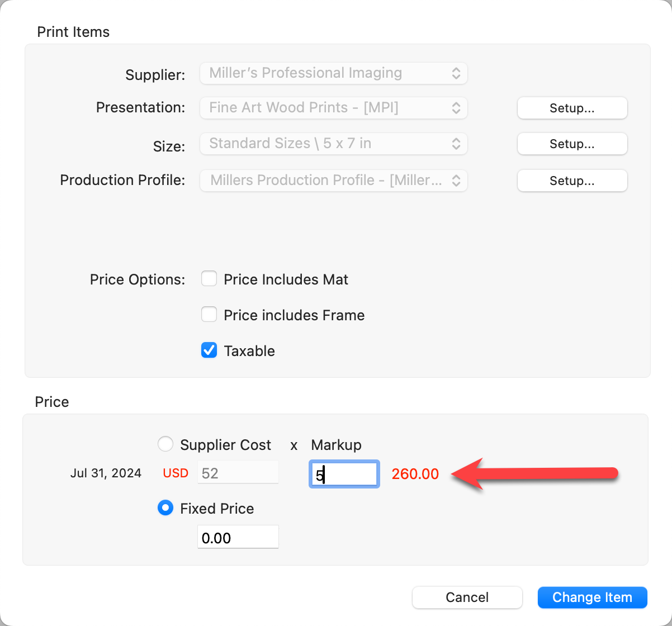Click into the Markup input field
Image resolution: width=672 pixels, height=626 pixels.
coord(344,474)
